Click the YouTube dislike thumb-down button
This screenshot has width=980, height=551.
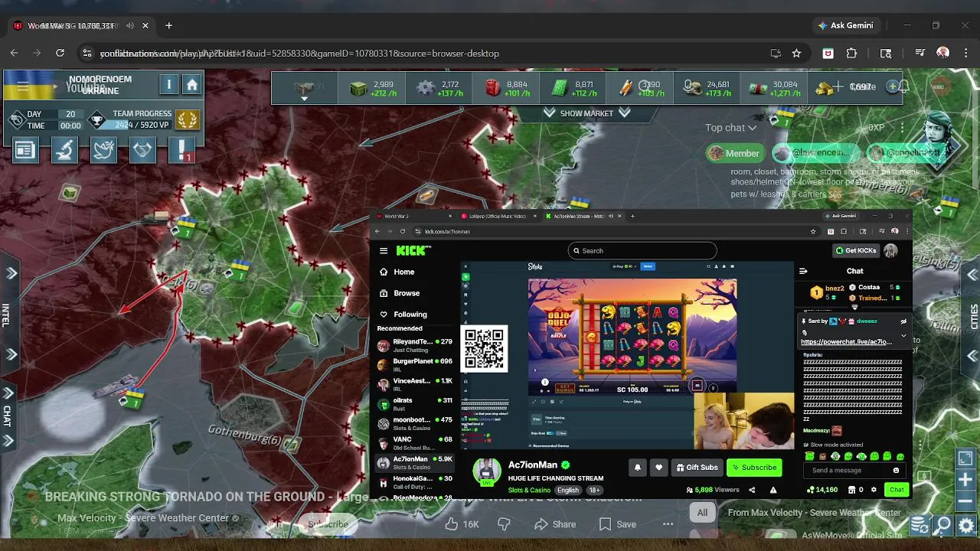(x=504, y=524)
